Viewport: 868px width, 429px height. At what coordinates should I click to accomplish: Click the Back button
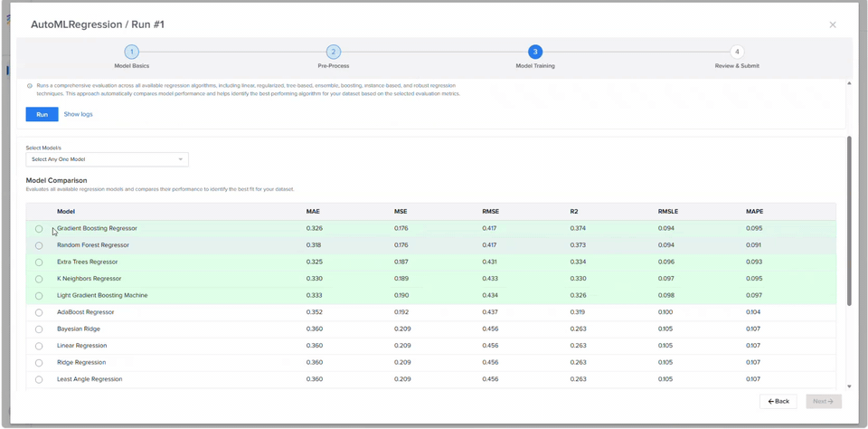click(x=778, y=401)
